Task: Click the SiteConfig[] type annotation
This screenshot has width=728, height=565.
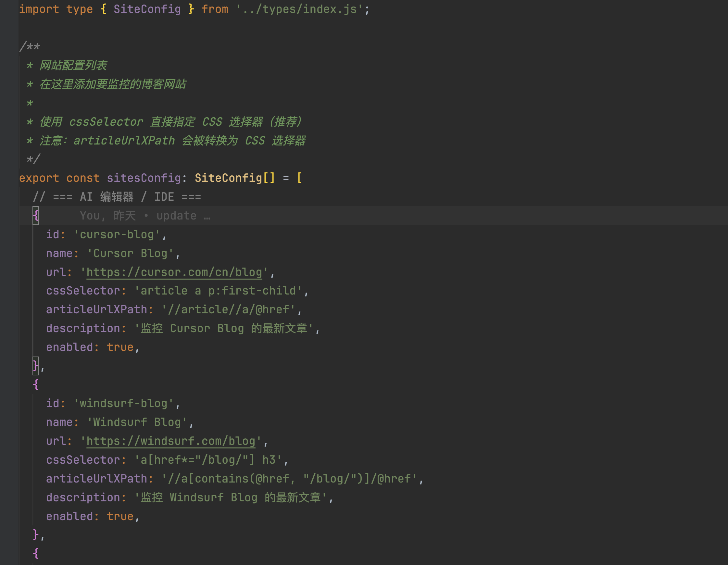Action: [x=235, y=178]
